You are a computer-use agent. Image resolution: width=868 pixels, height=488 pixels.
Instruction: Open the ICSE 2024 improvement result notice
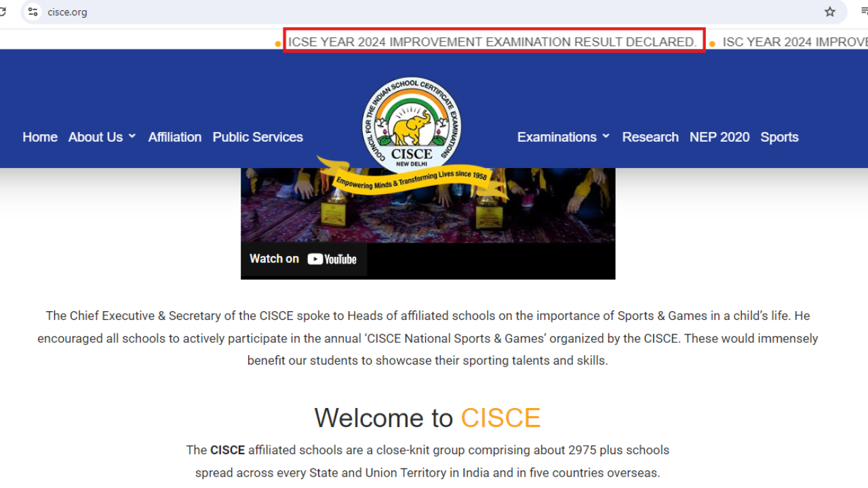(493, 41)
